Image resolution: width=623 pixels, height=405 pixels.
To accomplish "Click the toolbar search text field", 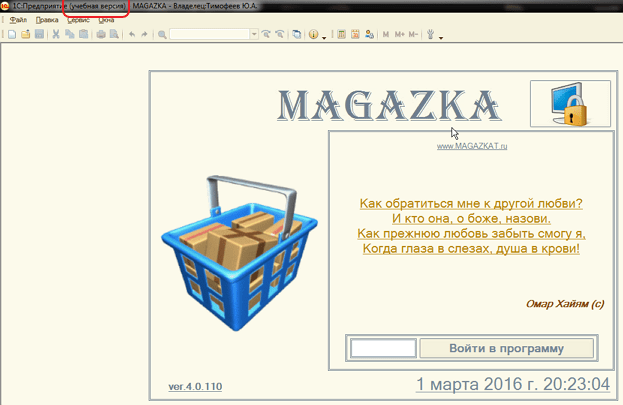I will pyautogui.click(x=210, y=34).
